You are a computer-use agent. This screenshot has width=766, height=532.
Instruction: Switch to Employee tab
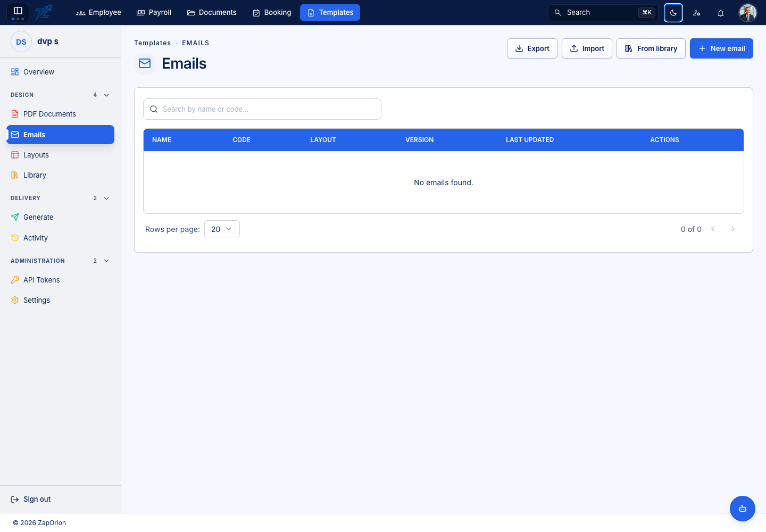99,12
